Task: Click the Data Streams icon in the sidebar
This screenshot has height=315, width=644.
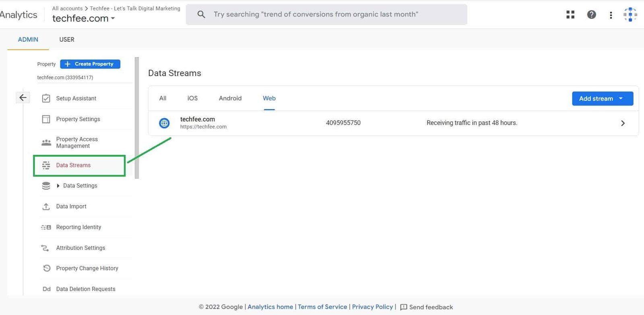Action: coord(46,165)
